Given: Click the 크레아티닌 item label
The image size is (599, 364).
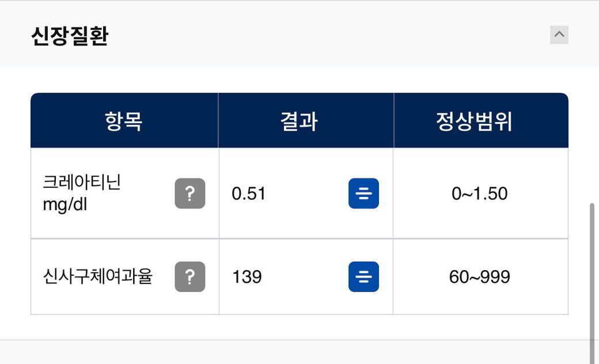Looking at the screenshot, I should [x=82, y=183].
